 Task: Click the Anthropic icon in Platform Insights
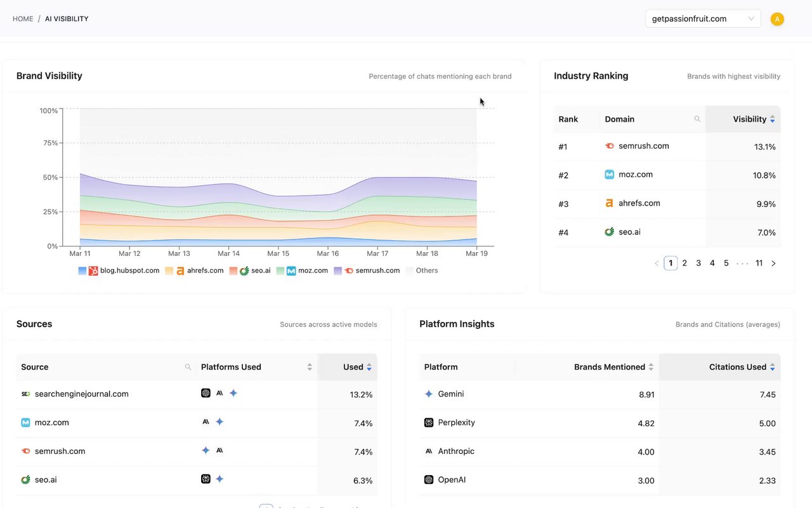pyautogui.click(x=429, y=451)
